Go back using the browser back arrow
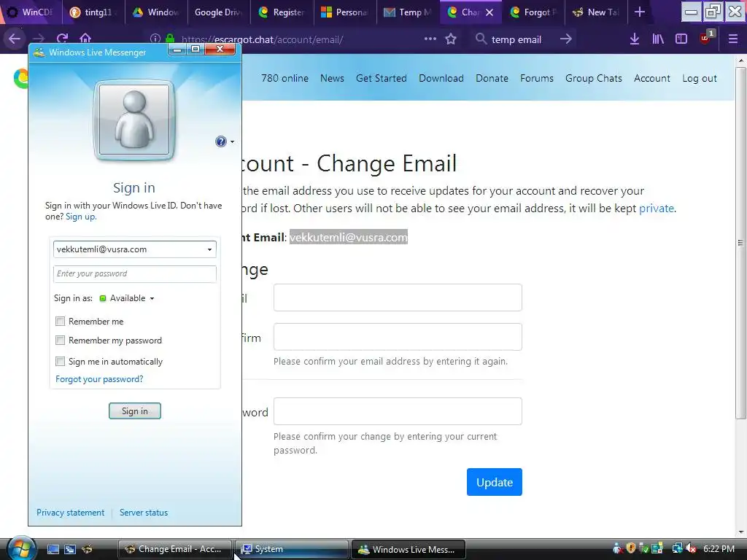This screenshot has width=747, height=560. click(x=15, y=39)
